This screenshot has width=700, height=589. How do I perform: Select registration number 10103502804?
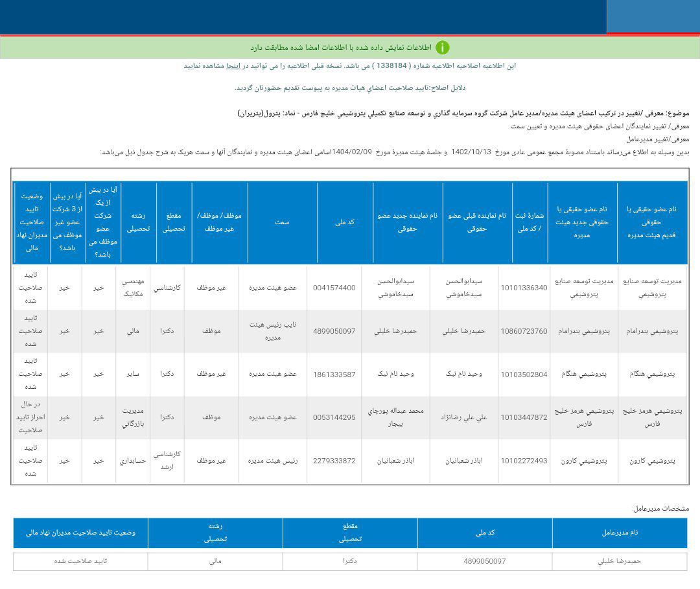coord(524,375)
